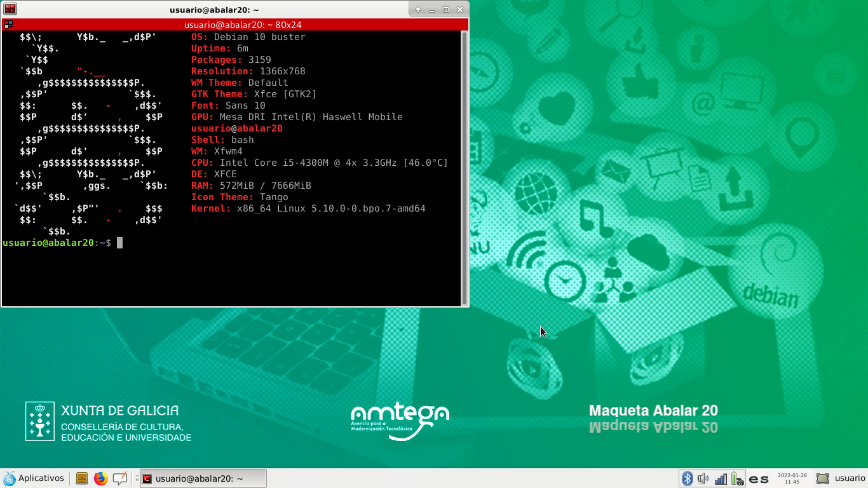868x488 pixels.
Task: Switch keyboard layout by clicking es
Action: (758, 478)
